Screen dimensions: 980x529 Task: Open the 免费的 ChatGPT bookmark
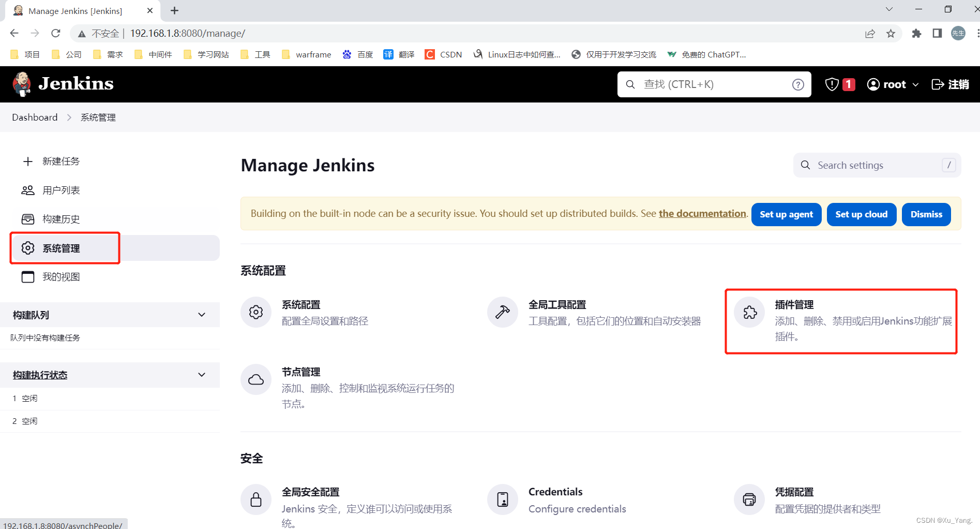coord(707,54)
